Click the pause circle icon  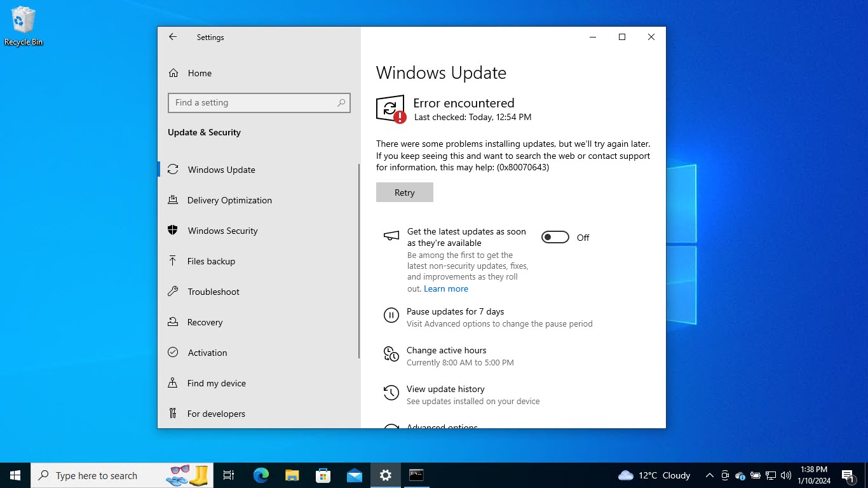391,315
